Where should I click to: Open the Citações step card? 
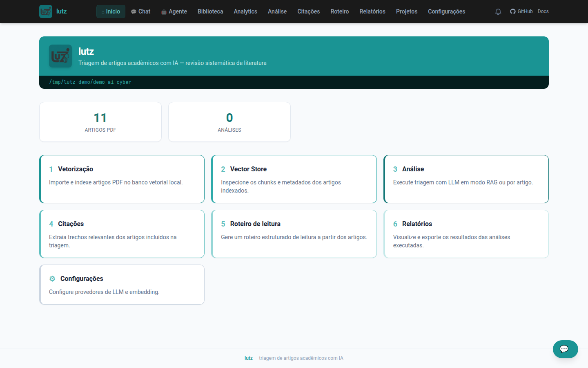[x=122, y=234]
